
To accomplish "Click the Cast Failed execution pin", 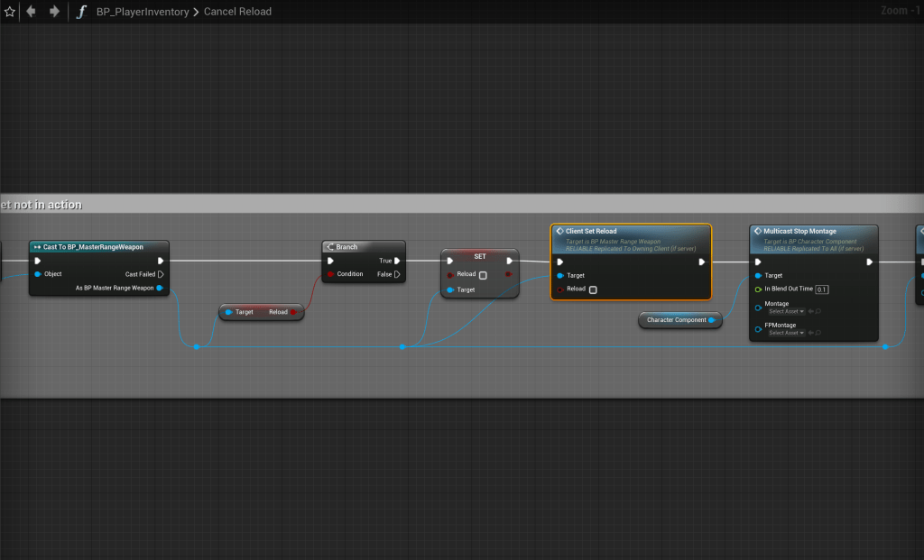I will tap(161, 274).
